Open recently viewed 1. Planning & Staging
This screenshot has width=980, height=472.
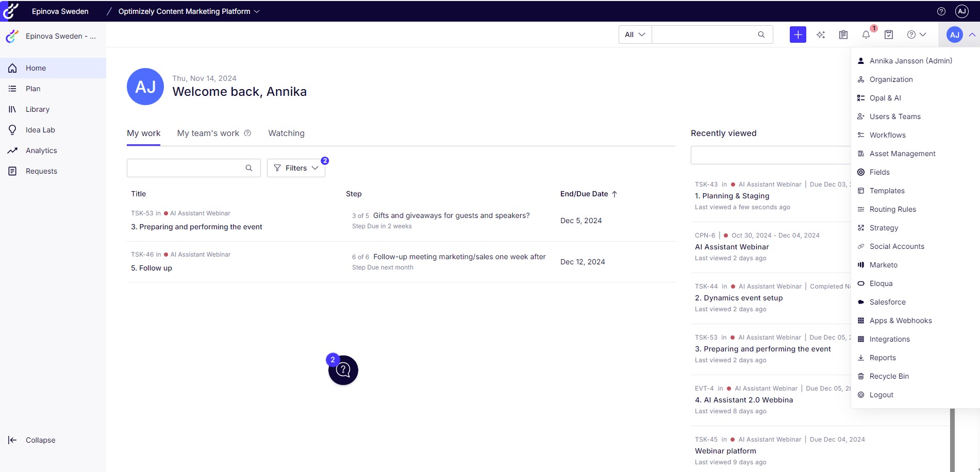click(x=732, y=196)
